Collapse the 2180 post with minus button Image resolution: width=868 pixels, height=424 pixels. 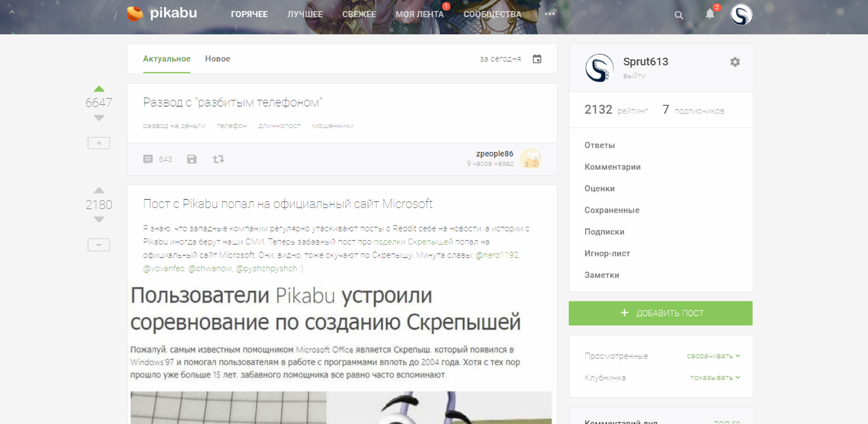click(99, 245)
